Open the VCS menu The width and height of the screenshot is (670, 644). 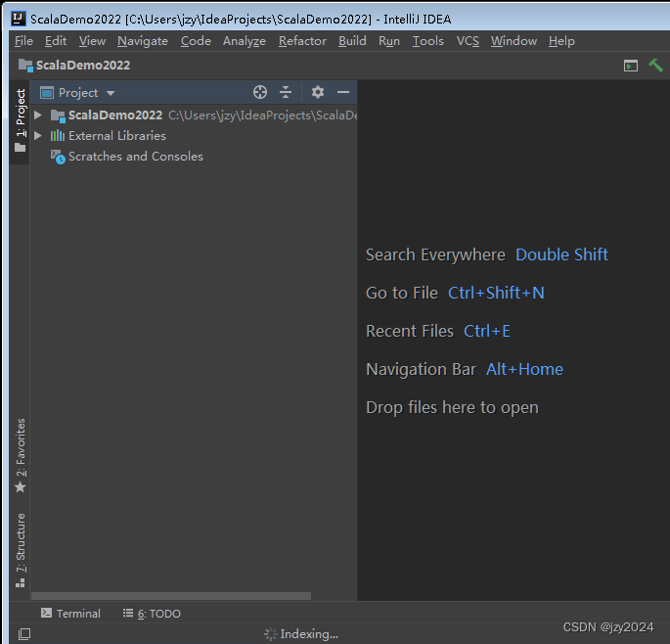pyautogui.click(x=468, y=41)
